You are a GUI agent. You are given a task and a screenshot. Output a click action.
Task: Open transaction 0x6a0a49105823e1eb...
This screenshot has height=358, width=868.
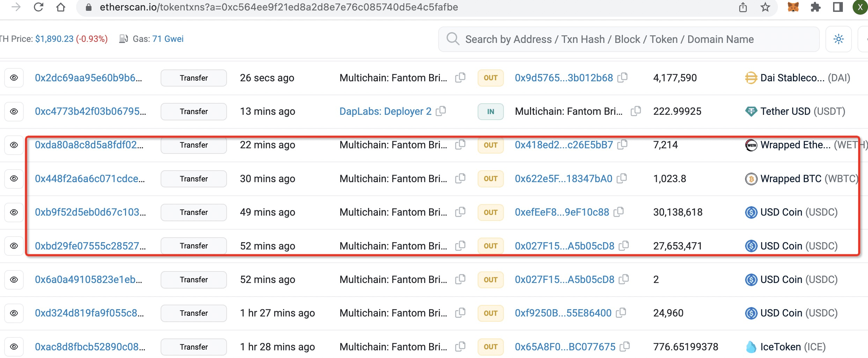pos(88,279)
